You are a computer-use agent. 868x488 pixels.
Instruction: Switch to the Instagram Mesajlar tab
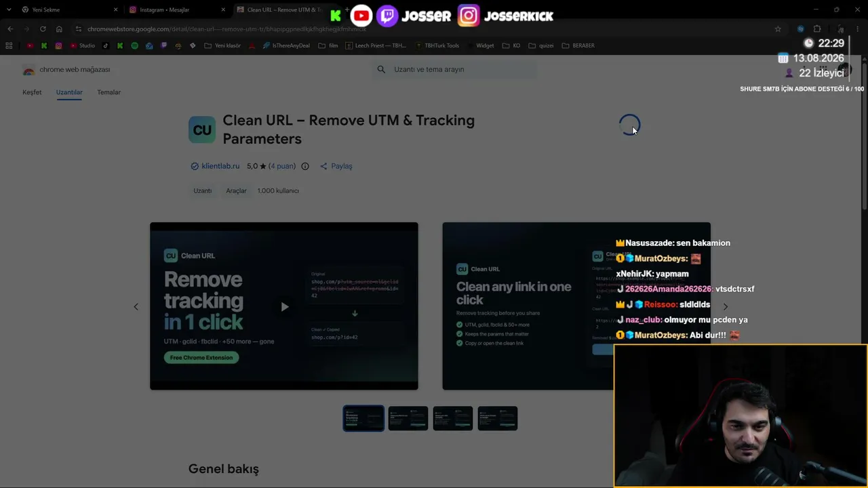pos(176,9)
